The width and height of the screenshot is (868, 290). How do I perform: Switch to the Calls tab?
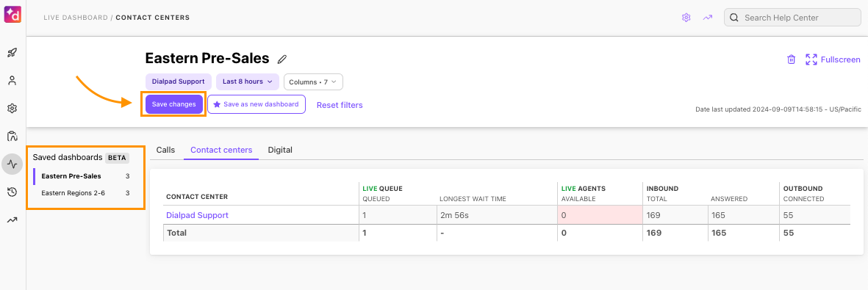165,150
